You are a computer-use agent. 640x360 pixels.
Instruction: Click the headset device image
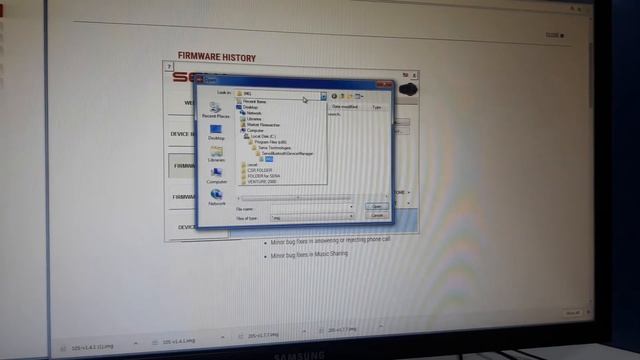point(407,89)
